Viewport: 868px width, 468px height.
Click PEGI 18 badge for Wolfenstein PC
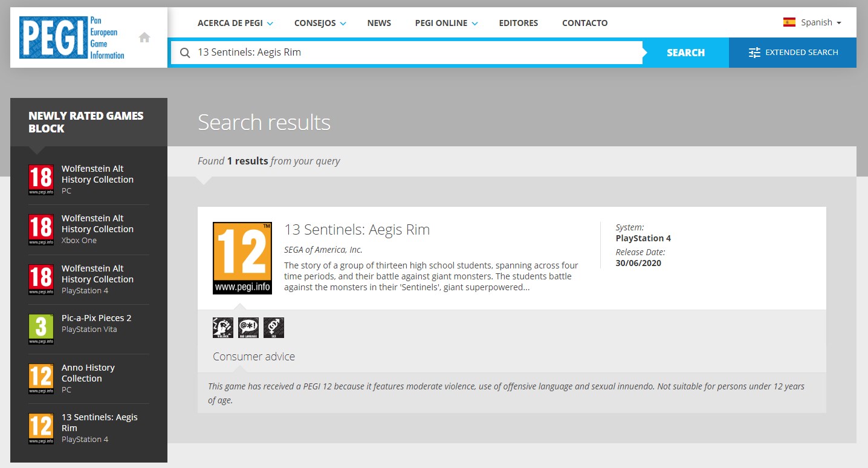[x=41, y=180]
